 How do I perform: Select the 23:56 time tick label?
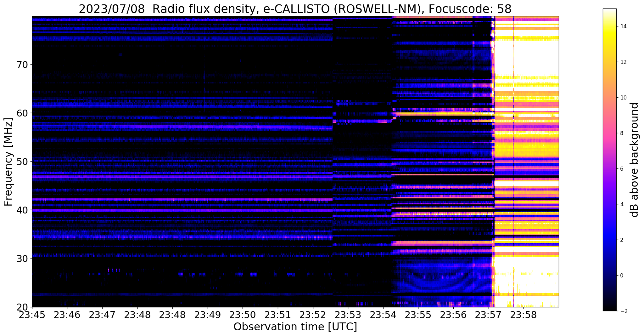[x=453, y=315]
